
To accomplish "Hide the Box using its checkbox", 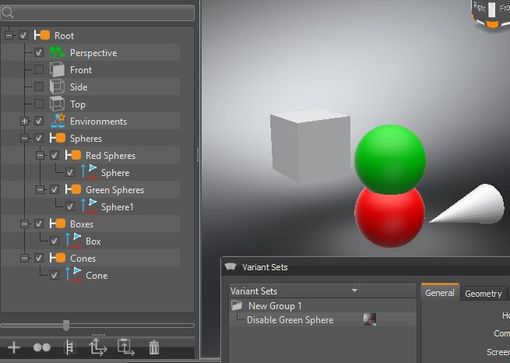I will click(54, 241).
